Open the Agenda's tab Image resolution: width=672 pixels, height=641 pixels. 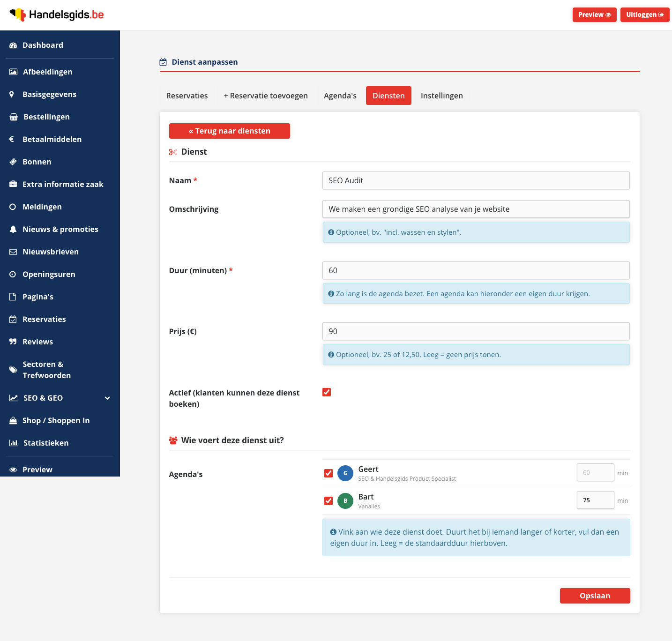(x=340, y=96)
